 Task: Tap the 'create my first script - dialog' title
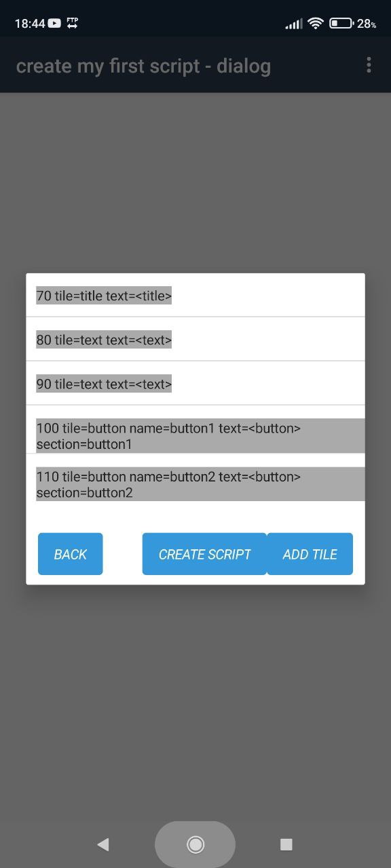(x=143, y=66)
